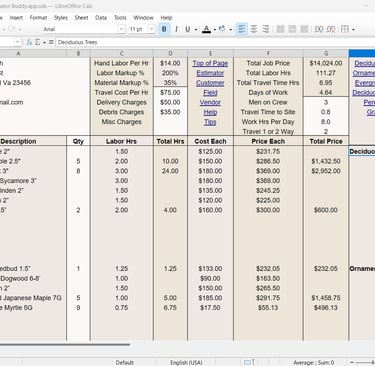Open the Sheet menu
The height and width of the screenshot is (366, 375).
81,18
